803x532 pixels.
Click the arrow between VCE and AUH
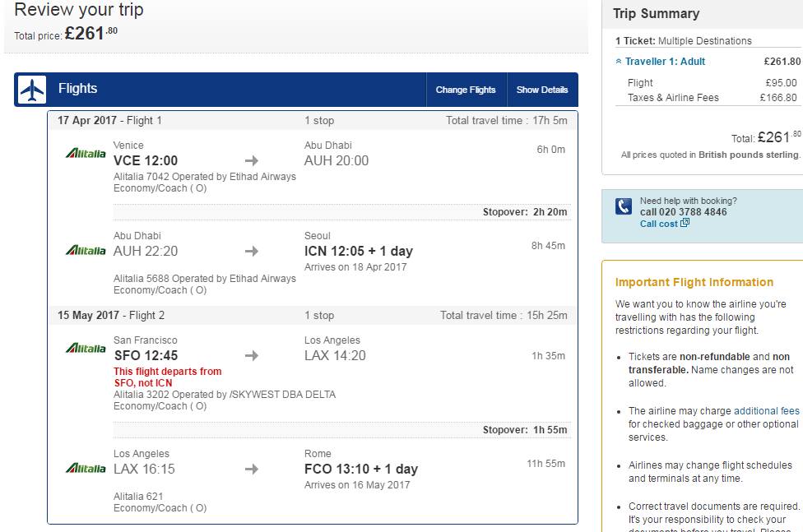point(252,160)
